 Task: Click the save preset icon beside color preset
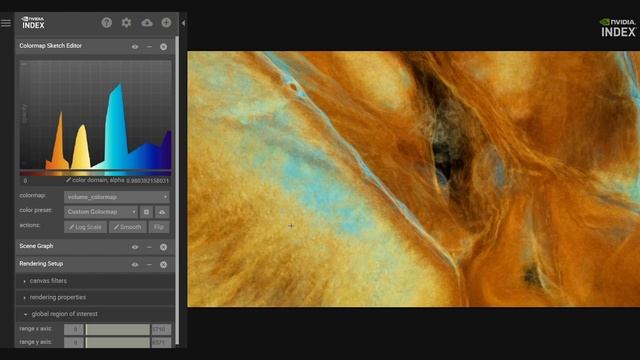(x=147, y=212)
